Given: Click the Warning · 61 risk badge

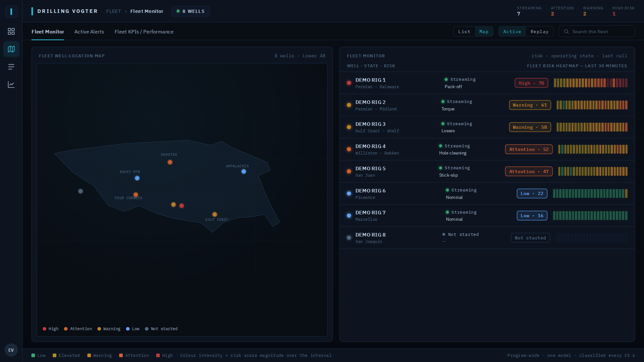Looking at the screenshot, I should click(530, 105).
